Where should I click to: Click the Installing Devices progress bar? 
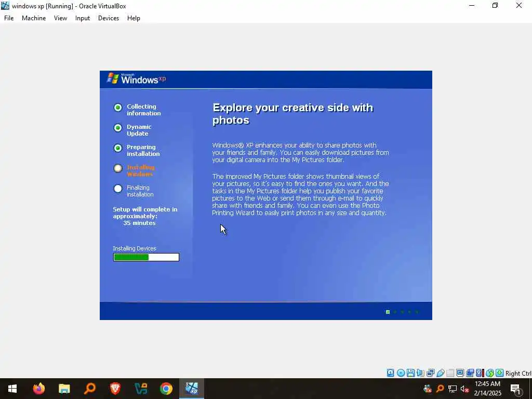pyautogui.click(x=146, y=257)
